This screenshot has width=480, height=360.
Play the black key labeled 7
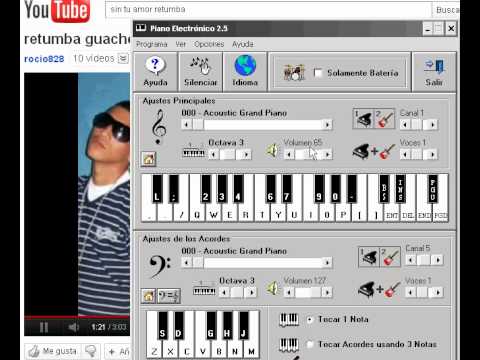click(x=286, y=189)
